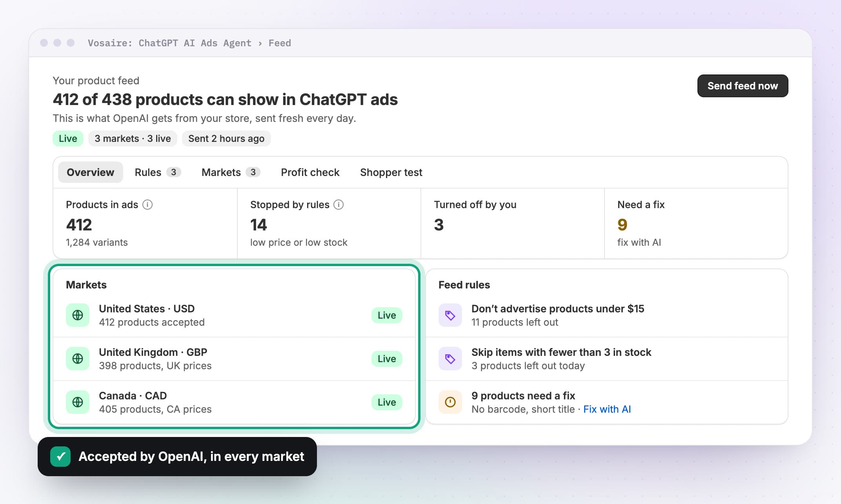The height and width of the screenshot is (504, 841).
Task: Click 'low price or low stock' text
Action: tap(299, 242)
